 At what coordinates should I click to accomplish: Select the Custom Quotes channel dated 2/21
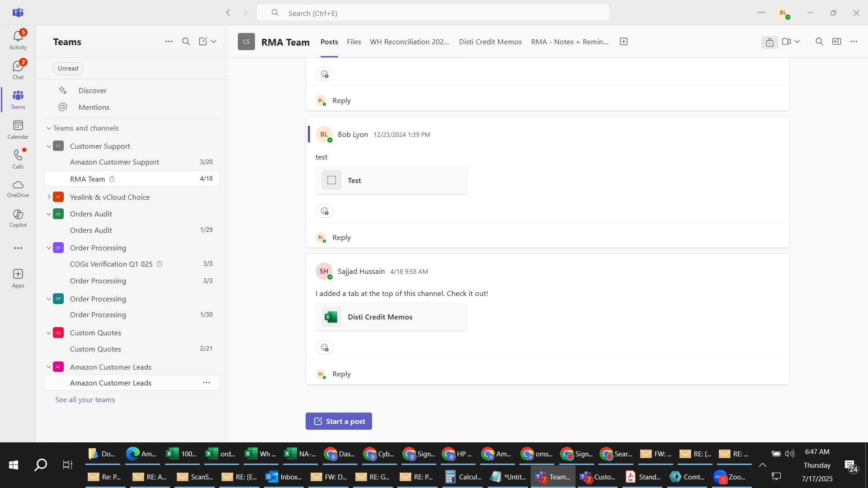(132, 349)
